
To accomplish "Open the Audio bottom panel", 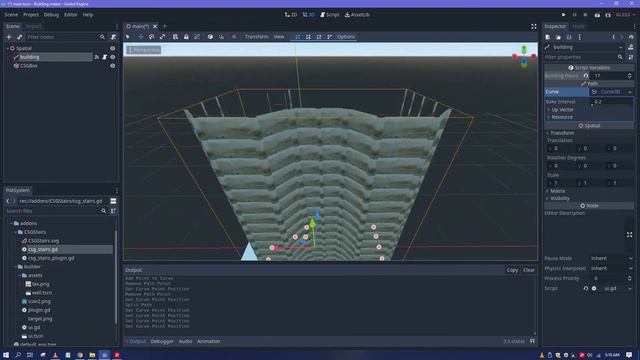I will pyautogui.click(x=185, y=341).
